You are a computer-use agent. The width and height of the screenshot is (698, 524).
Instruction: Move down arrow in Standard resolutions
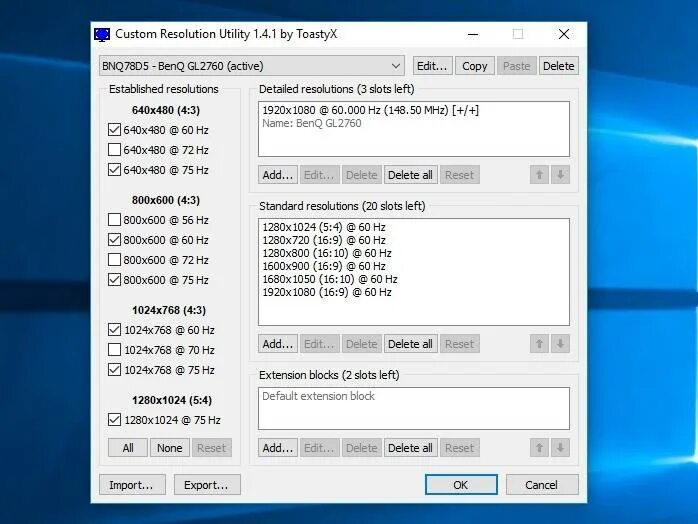pyautogui.click(x=560, y=344)
